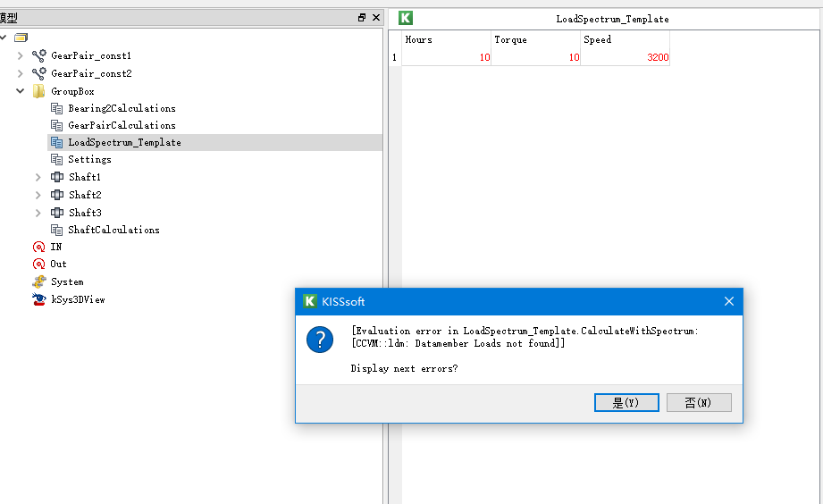This screenshot has width=823, height=504.
Task: Select the Settings tree item
Action: pos(89,159)
